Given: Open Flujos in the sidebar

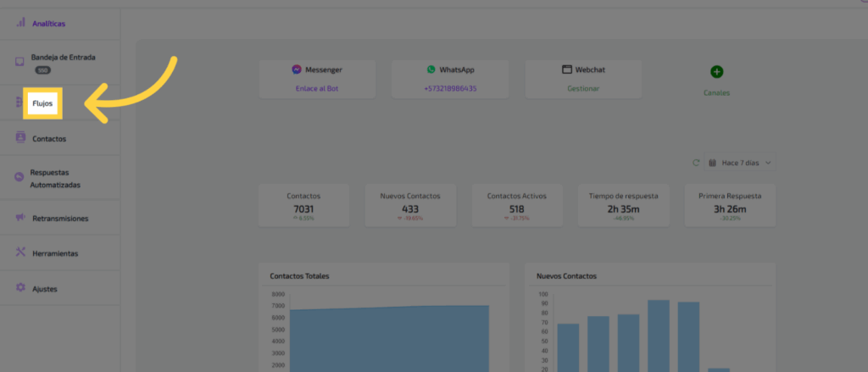Looking at the screenshot, I should 42,103.
